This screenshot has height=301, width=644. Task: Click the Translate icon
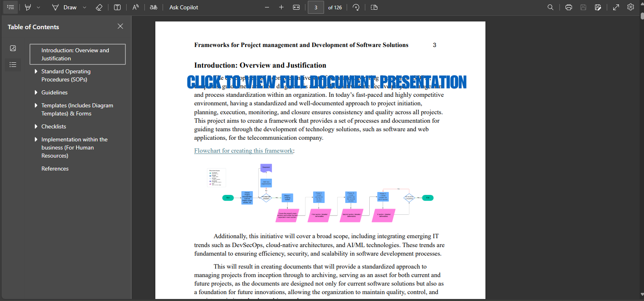coord(153,7)
